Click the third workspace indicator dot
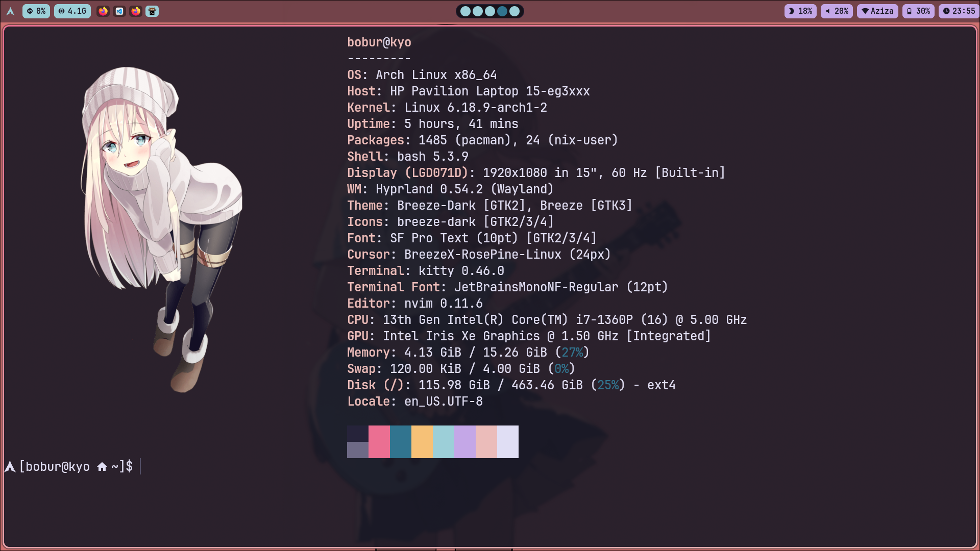 tap(490, 11)
